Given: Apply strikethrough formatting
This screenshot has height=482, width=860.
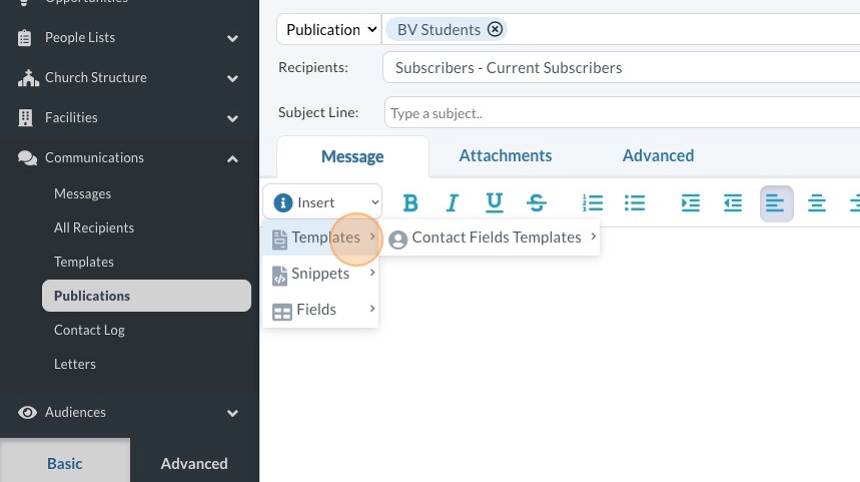Looking at the screenshot, I should click(537, 203).
